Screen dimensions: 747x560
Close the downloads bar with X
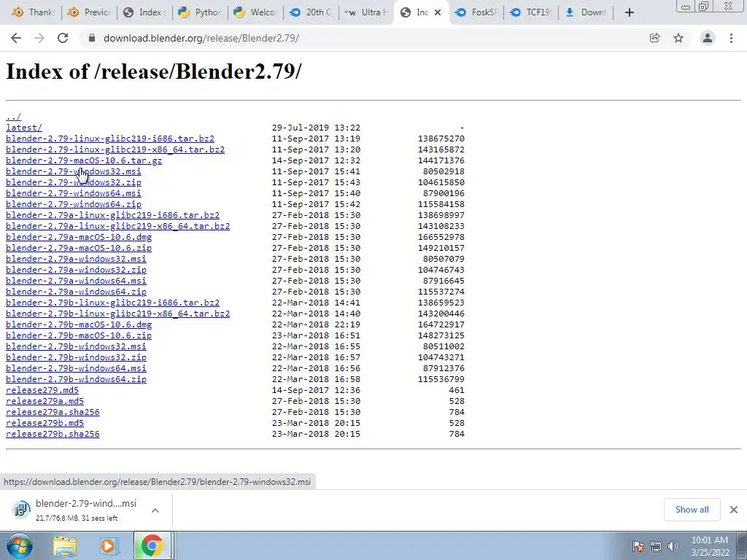click(734, 510)
